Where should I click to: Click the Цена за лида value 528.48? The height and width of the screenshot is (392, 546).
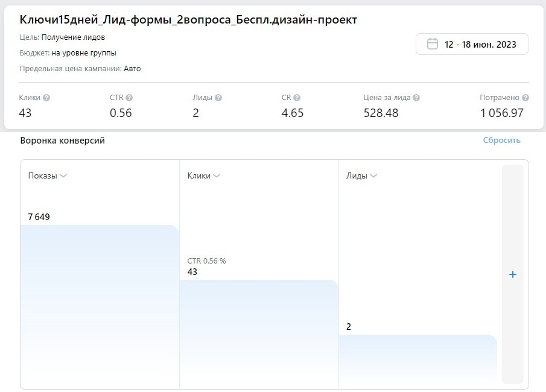pos(381,113)
